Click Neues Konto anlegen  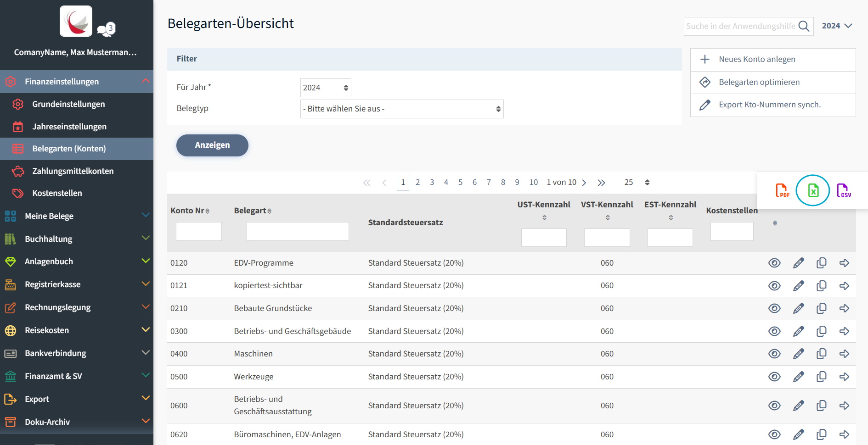pos(757,59)
